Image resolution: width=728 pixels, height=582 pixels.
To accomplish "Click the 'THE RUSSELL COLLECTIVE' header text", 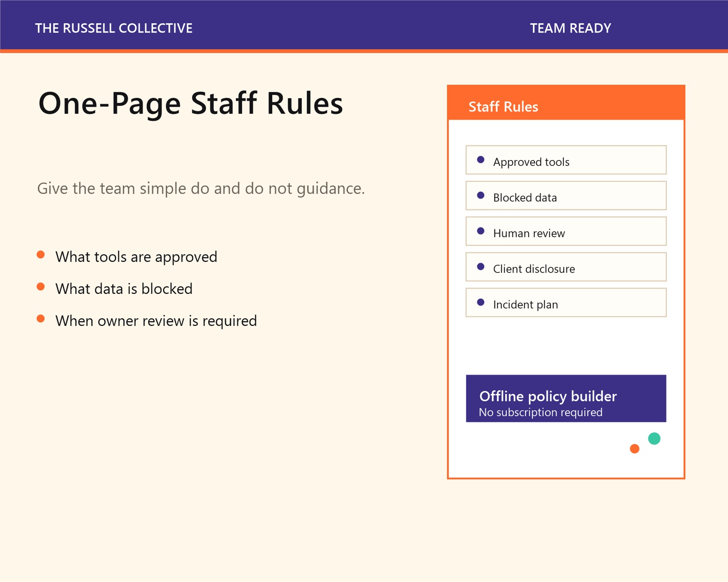I will tap(114, 28).
